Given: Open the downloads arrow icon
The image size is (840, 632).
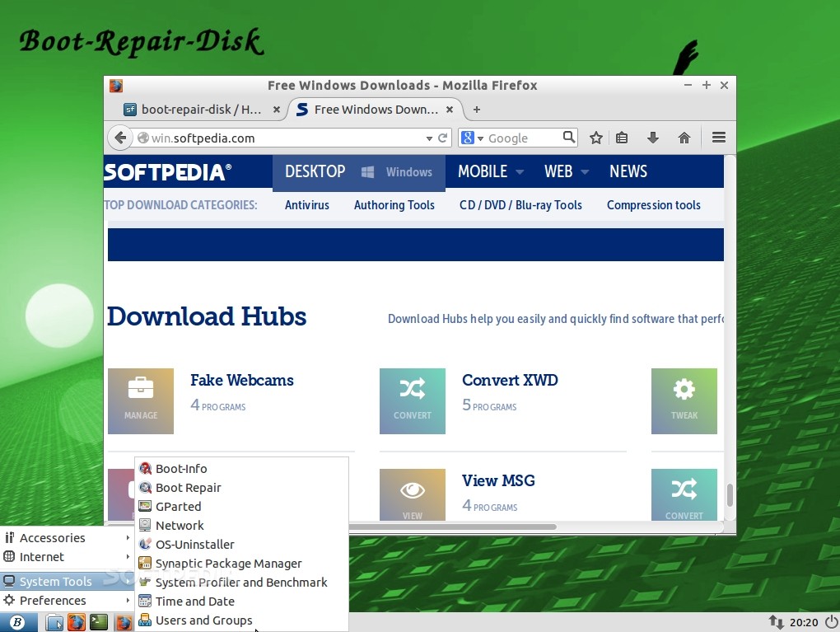Looking at the screenshot, I should point(652,138).
